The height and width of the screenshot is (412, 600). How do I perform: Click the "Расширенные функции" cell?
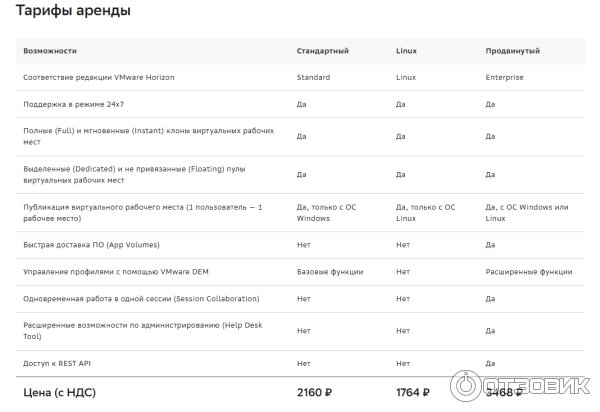point(529,271)
